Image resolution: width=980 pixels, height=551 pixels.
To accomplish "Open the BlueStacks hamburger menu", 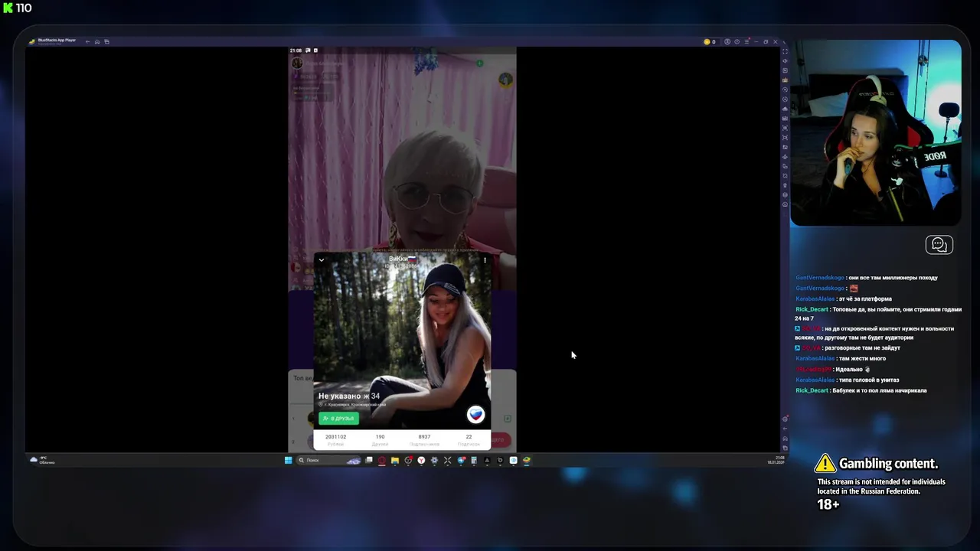I will click(746, 41).
